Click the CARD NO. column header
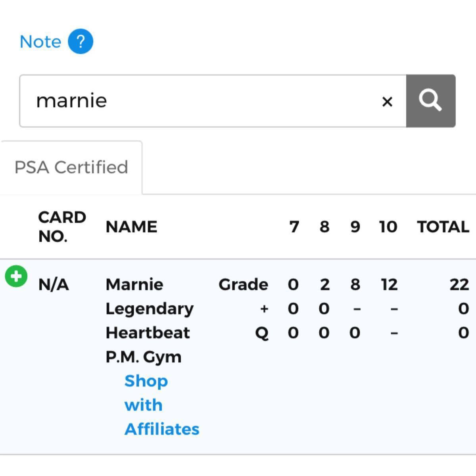 62,226
